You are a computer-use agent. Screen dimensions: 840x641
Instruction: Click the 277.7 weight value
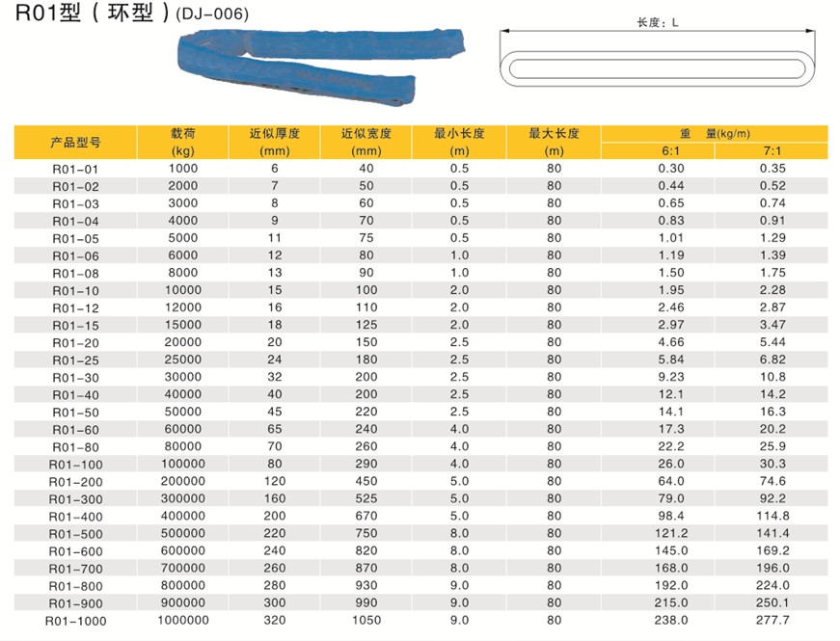point(772,621)
